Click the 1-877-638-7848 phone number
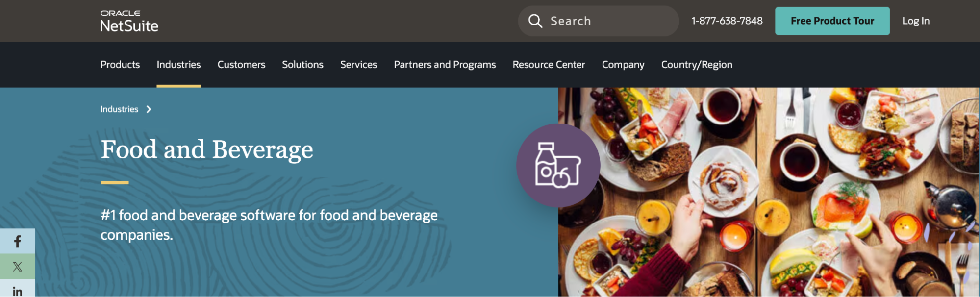 point(727,21)
